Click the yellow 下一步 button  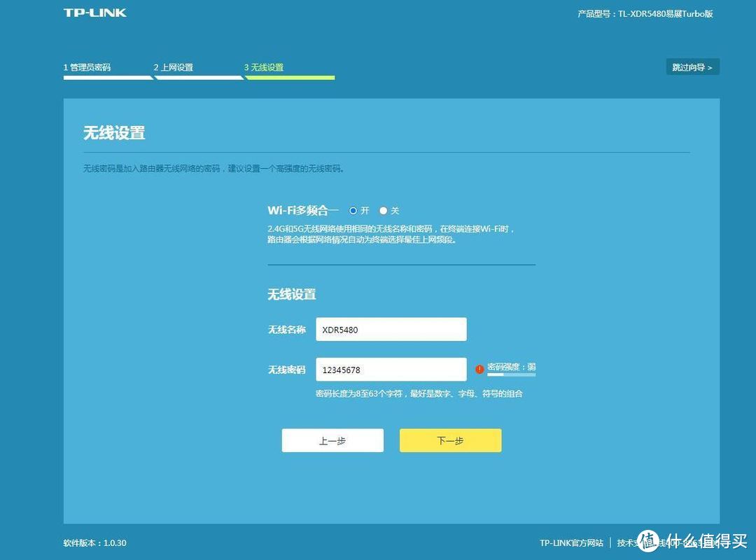(450, 440)
